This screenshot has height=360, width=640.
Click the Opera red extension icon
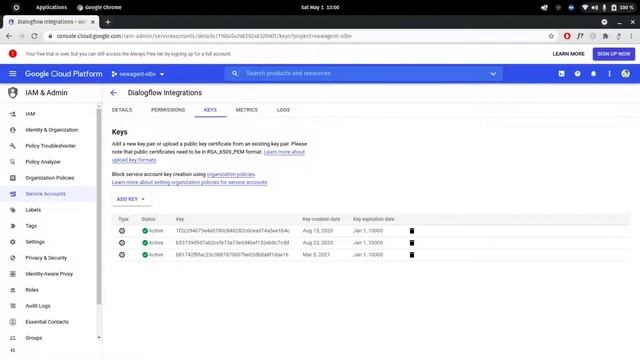click(567, 36)
